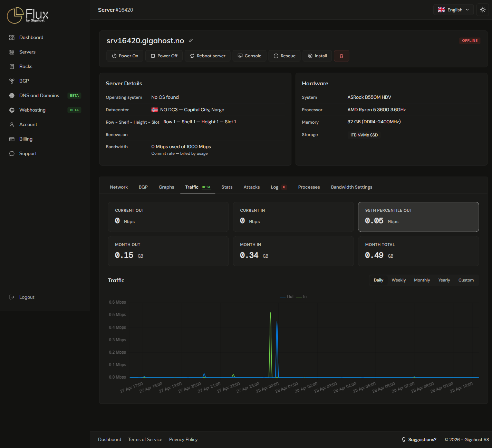
Task: Click the pencil icon to edit hostname
Action: [191, 40]
